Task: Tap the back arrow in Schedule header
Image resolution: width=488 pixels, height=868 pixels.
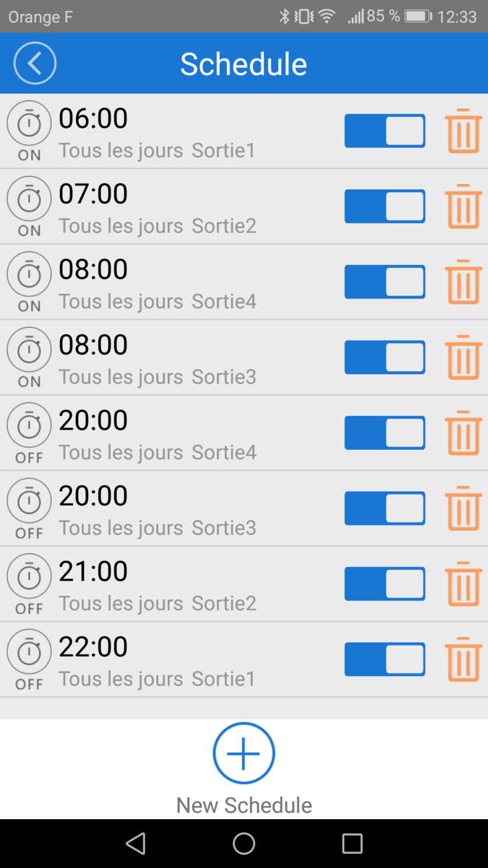Action: tap(35, 63)
